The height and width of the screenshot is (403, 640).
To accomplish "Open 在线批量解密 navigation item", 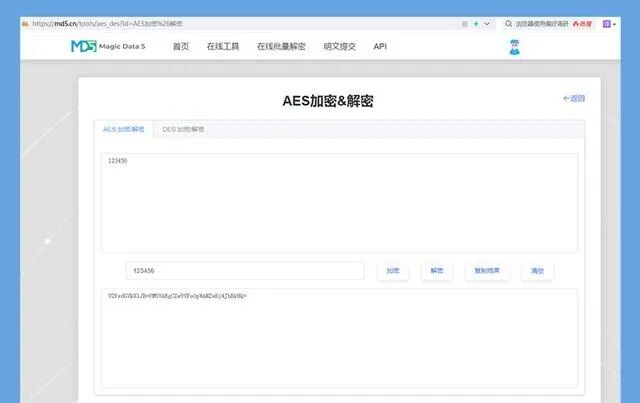I will tap(281, 47).
